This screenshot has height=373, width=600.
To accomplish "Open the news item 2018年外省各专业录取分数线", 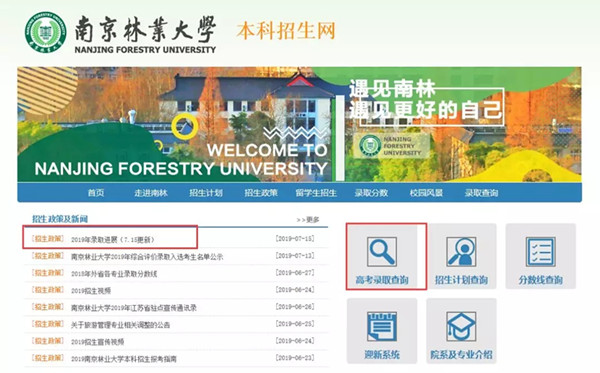I will 114,274.
